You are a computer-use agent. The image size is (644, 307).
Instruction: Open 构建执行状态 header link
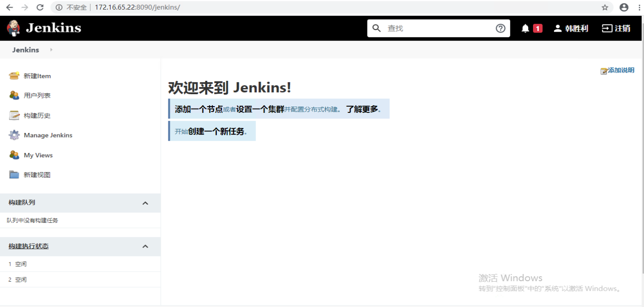pos(28,246)
